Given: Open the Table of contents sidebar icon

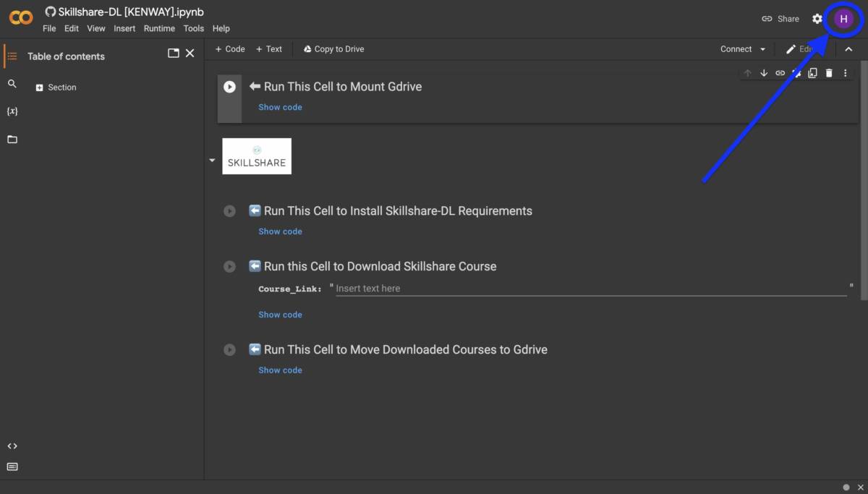Looking at the screenshot, I should 12,56.
